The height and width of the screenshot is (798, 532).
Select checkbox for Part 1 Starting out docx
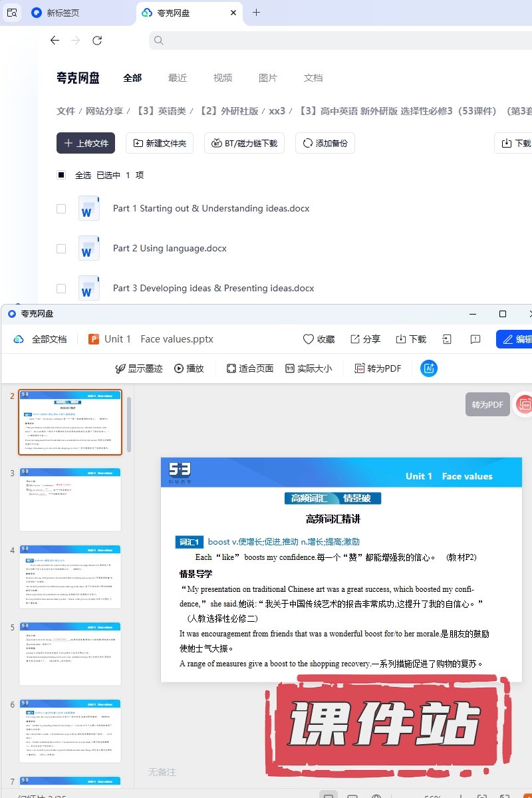pyautogui.click(x=61, y=208)
